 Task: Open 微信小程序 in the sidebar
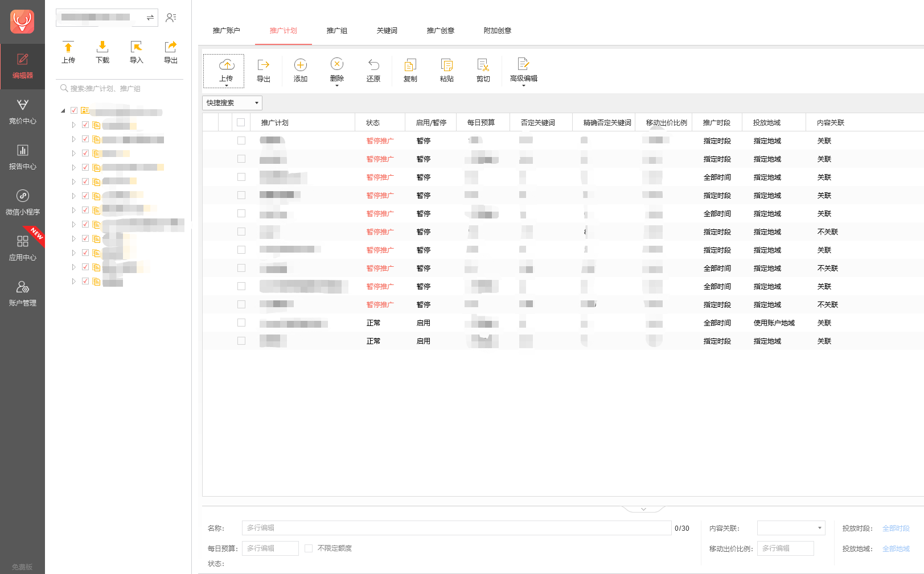pyautogui.click(x=22, y=203)
